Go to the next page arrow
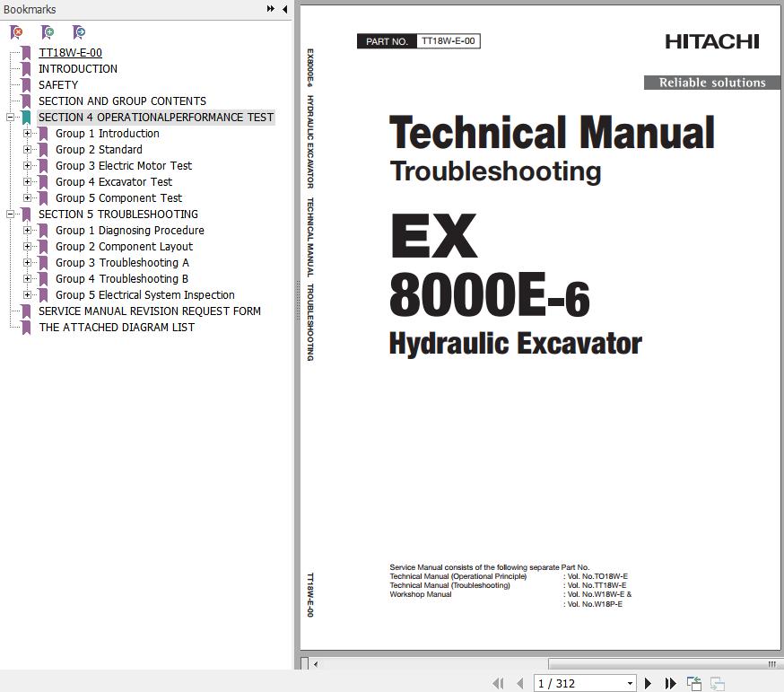Viewport: 784px width, 692px height. 648,683
